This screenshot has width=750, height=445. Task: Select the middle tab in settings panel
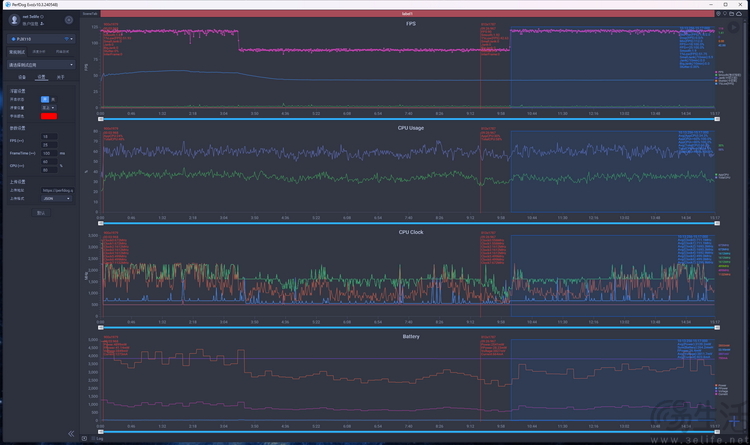point(41,77)
